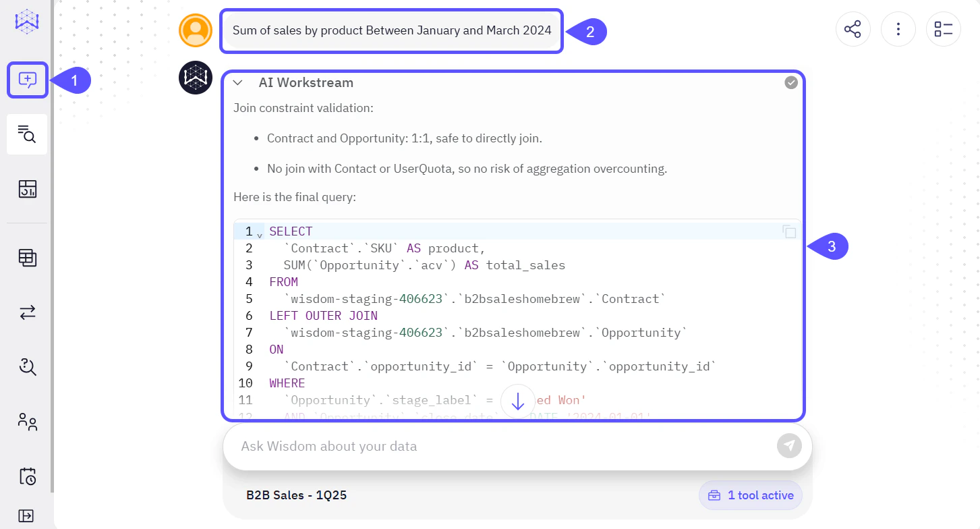Click the scroll-down arrow over the query
The width and height of the screenshot is (980, 529).
tap(517, 400)
